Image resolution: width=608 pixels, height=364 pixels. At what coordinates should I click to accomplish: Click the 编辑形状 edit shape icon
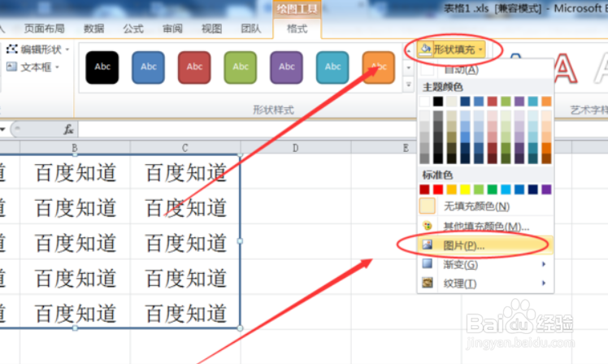point(12,49)
